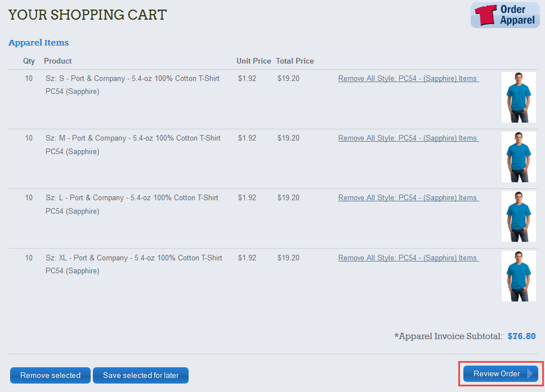Click the Unit Price column header
Screen dimensions: 545x392
(253, 61)
